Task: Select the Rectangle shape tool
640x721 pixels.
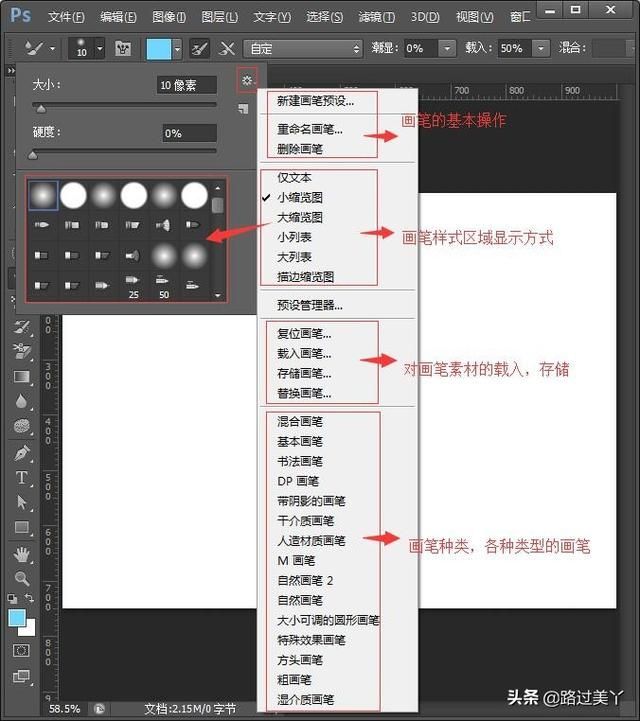Action: click(22, 527)
